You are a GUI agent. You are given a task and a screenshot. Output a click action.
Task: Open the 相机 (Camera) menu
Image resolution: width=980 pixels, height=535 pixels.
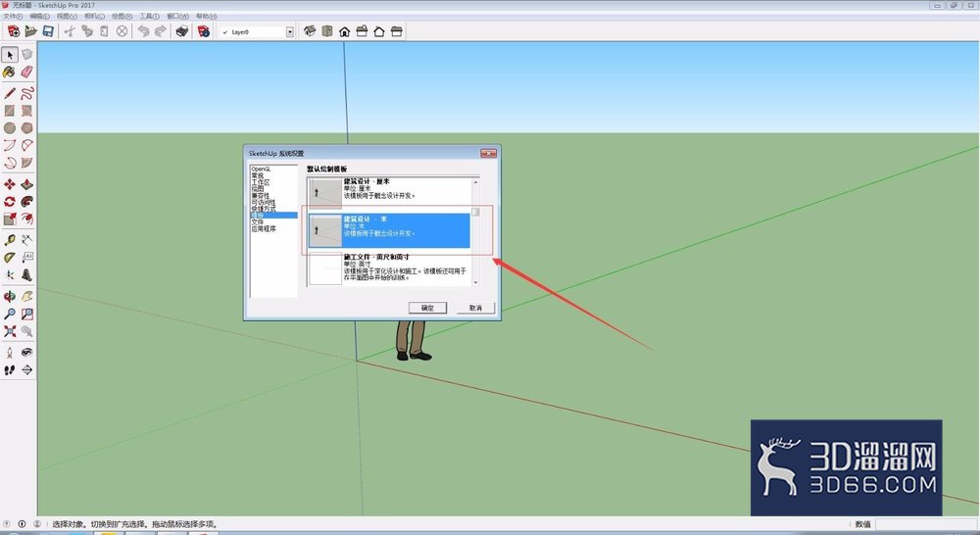[94, 17]
